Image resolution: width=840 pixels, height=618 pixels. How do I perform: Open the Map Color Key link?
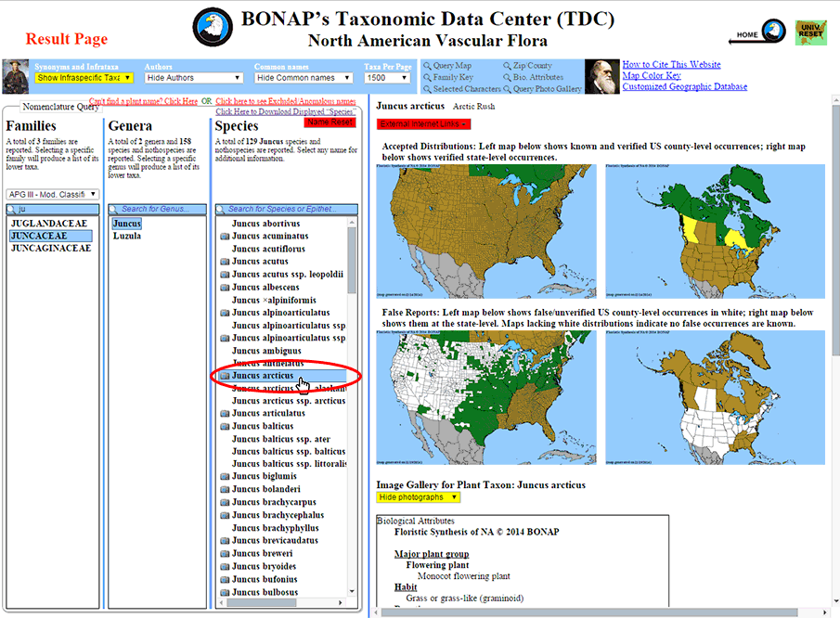tap(652, 75)
